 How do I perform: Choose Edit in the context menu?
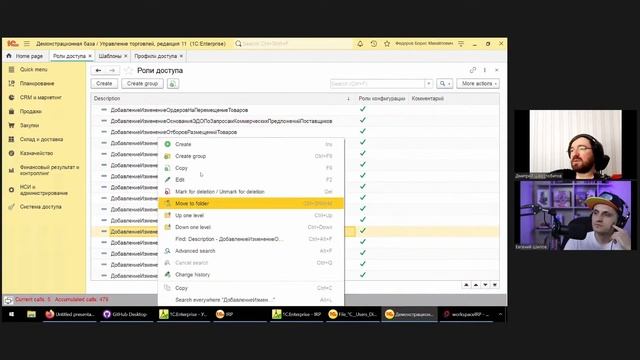251,180
